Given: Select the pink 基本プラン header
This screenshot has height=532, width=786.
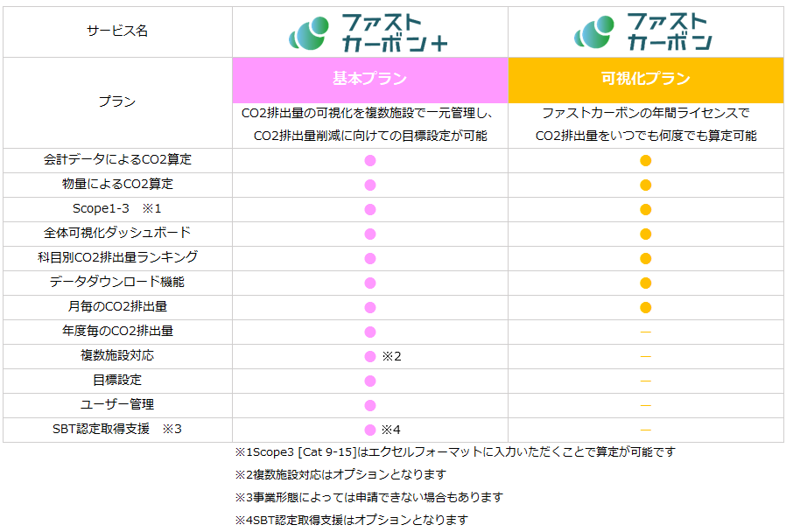Looking at the screenshot, I should [369, 79].
